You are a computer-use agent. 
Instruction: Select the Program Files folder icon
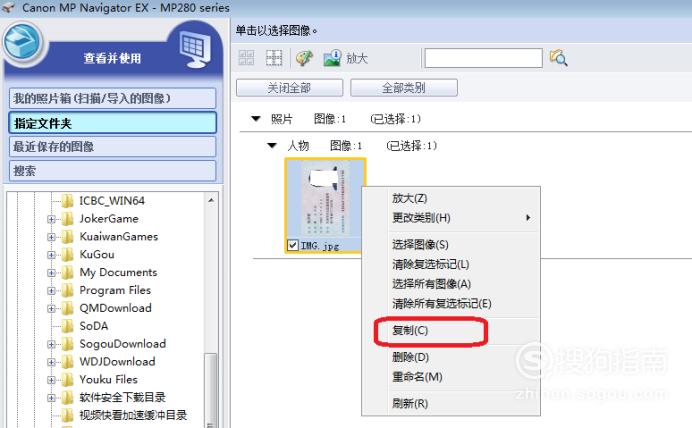68,290
